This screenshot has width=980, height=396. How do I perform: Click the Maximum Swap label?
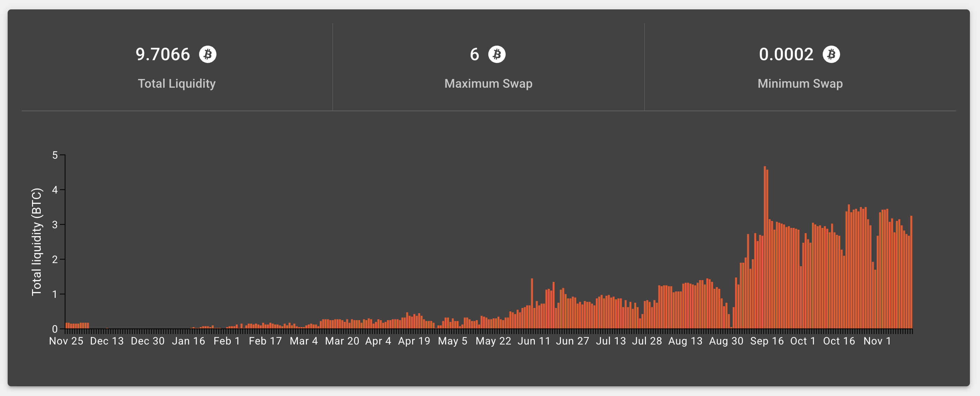coord(489,83)
